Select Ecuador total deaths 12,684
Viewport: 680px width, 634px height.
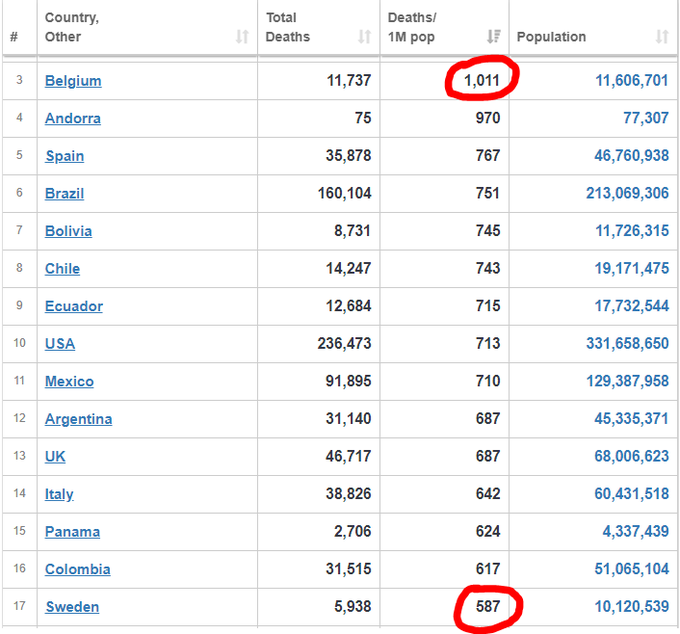click(x=349, y=306)
